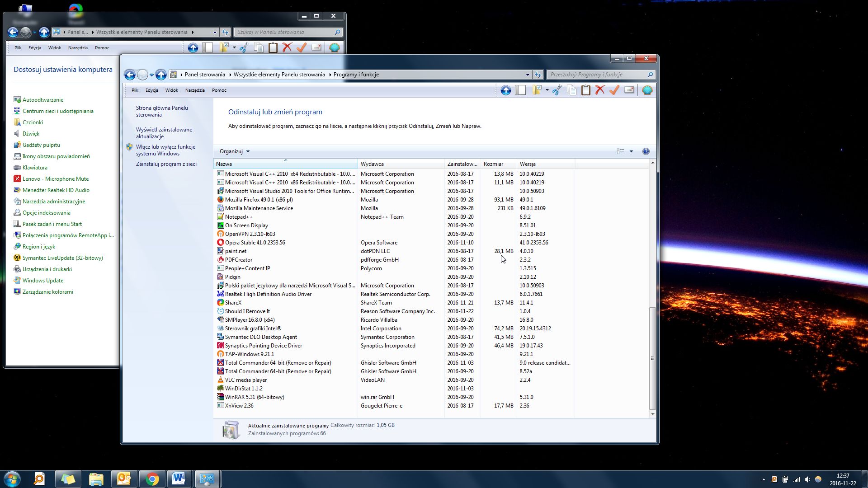Image resolution: width=868 pixels, height=488 pixels.
Task: Click the refresh icon beside front window address bar
Action: 538,75
